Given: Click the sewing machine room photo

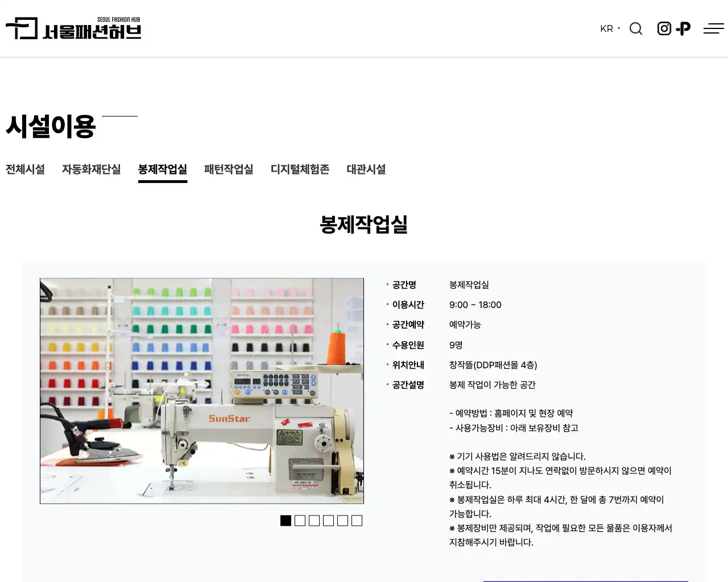Looking at the screenshot, I should (x=201, y=390).
